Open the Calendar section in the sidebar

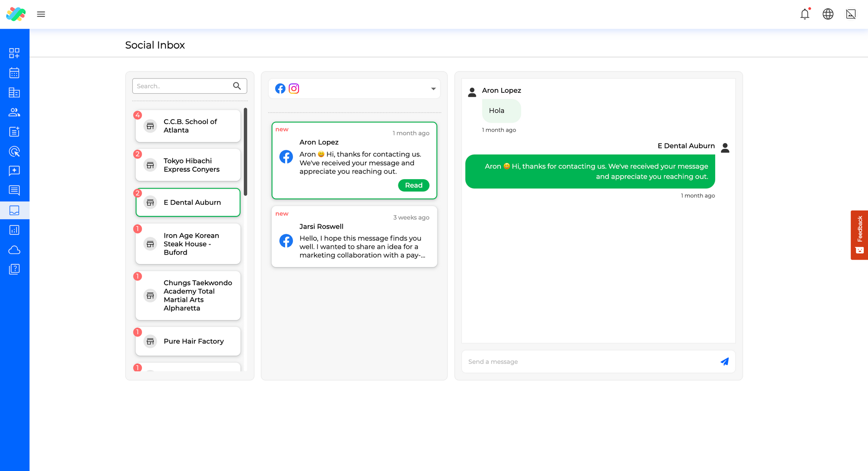coord(15,73)
